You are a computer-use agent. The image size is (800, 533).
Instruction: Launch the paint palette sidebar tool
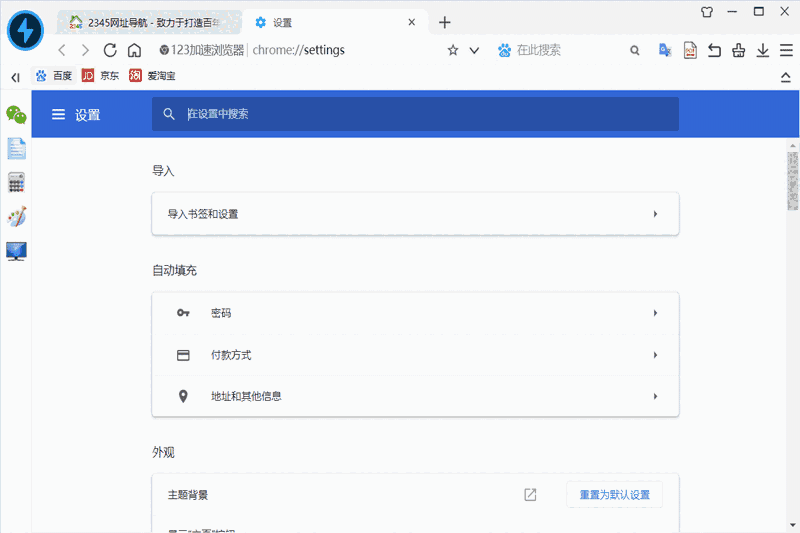(x=16, y=216)
